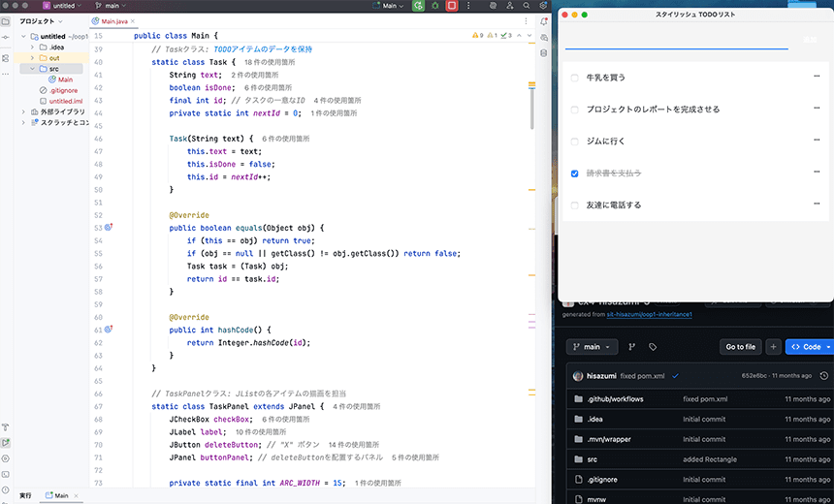Click the Go to file button
The image size is (834, 504).
(x=740, y=346)
